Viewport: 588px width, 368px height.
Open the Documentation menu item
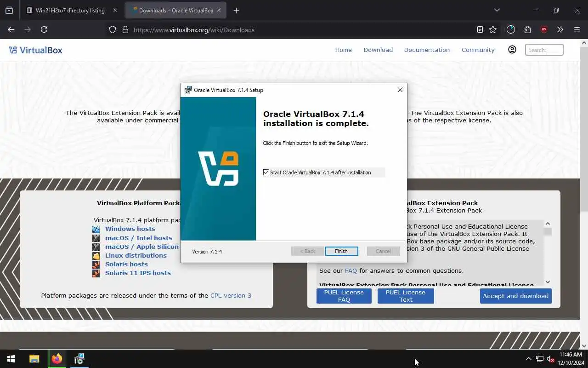pyautogui.click(x=427, y=50)
